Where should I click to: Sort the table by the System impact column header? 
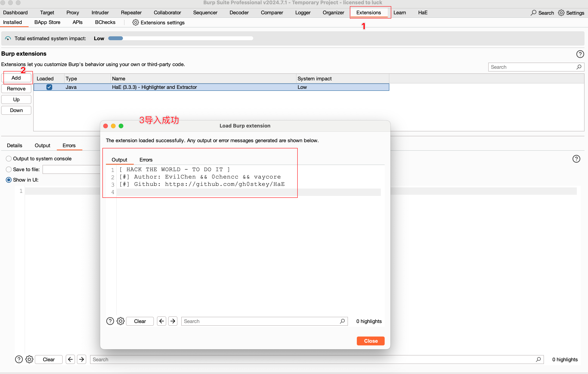tap(314, 79)
